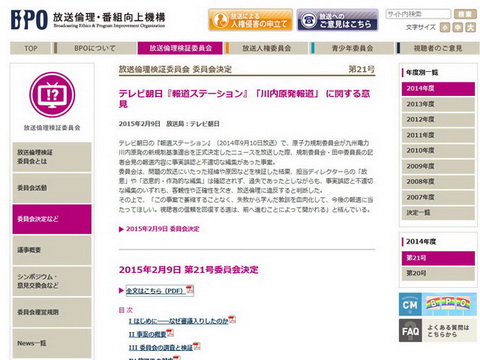
Task: Select 2007年度 in the year list
Action: click(438, 197)
